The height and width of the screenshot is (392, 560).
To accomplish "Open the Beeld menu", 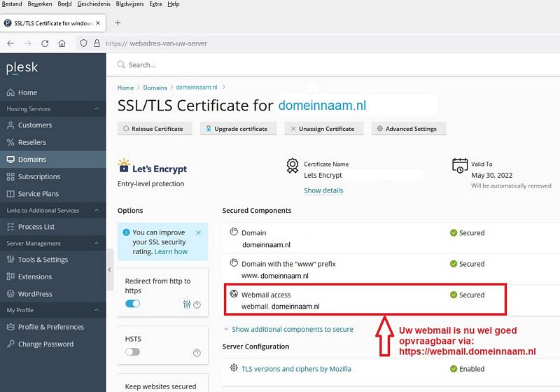I will (64, 4).
